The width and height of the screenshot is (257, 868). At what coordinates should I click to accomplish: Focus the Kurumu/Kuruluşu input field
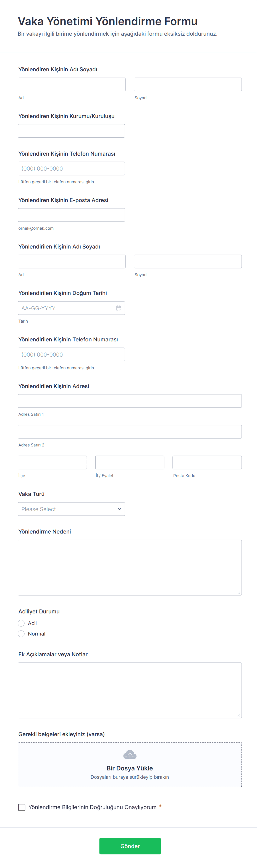point(71,131)
